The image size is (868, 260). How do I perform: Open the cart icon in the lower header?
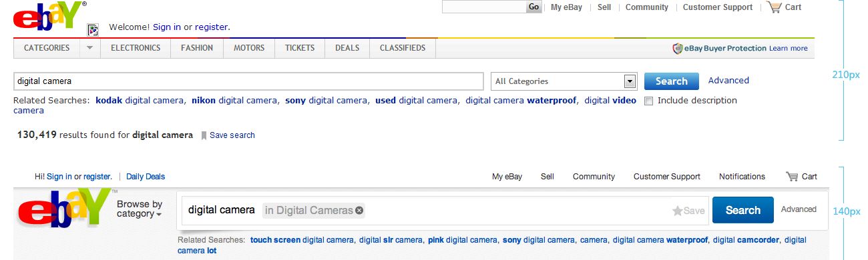792,177
